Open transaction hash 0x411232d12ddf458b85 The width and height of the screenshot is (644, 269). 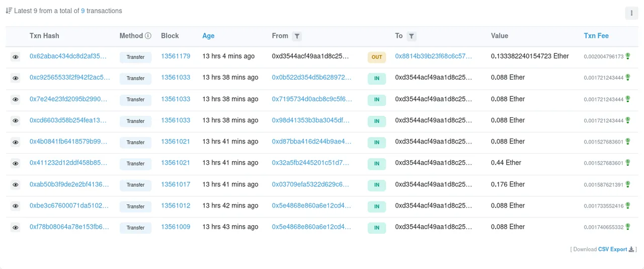pos(68,162)
